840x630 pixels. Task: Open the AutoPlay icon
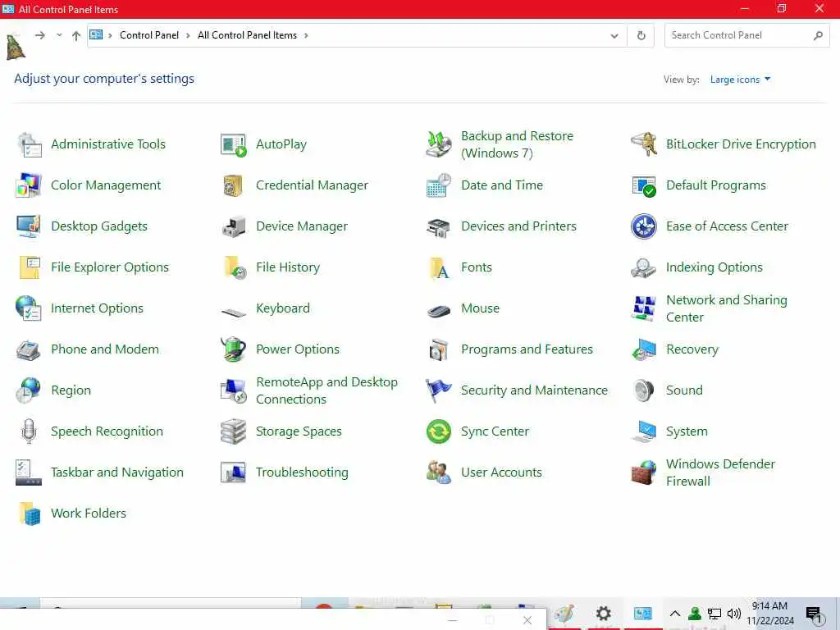point(234,144)
